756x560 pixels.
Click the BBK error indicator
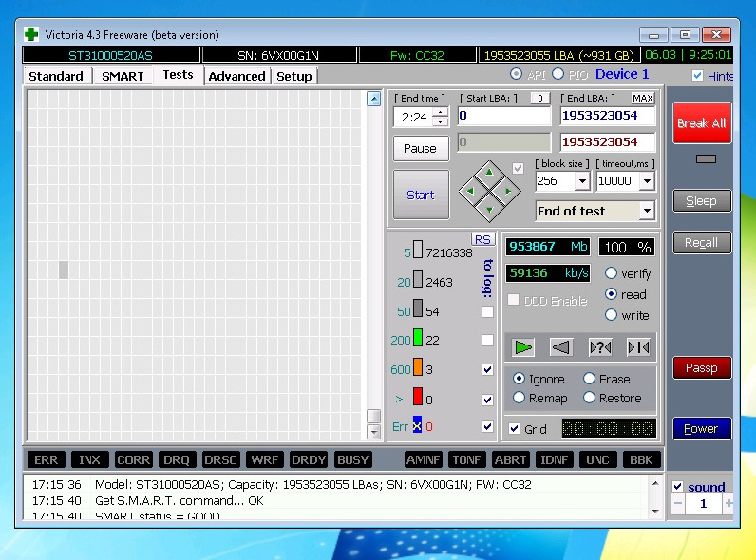point(641,459)
